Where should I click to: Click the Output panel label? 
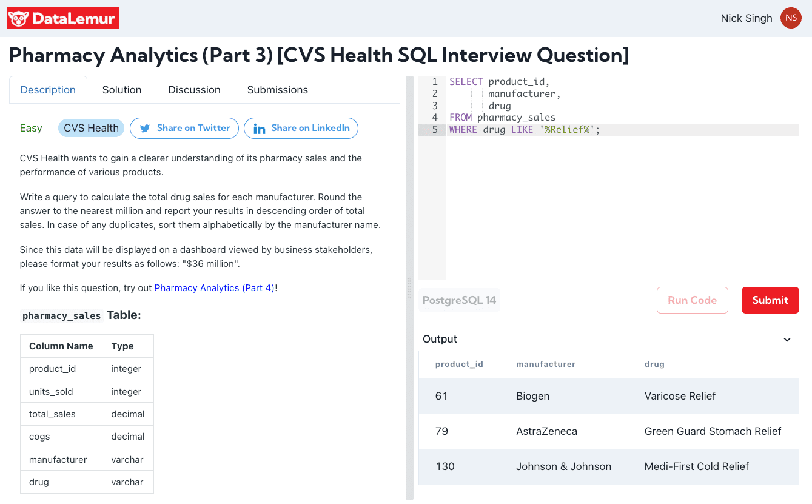(440, 339)
